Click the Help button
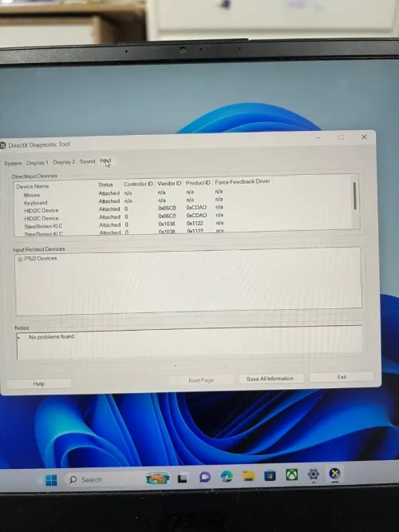 pyautogui.click(x=38, y=383)
